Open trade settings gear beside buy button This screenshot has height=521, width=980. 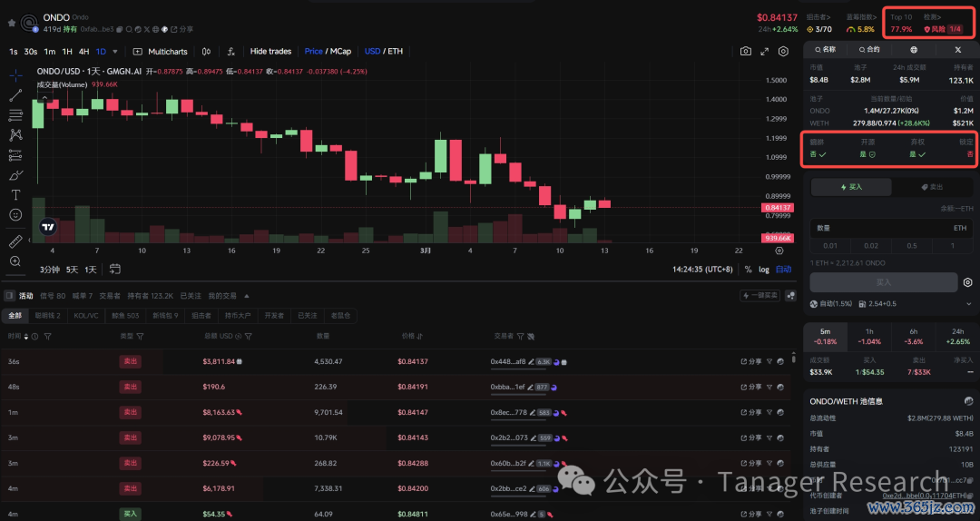point(967,282)
